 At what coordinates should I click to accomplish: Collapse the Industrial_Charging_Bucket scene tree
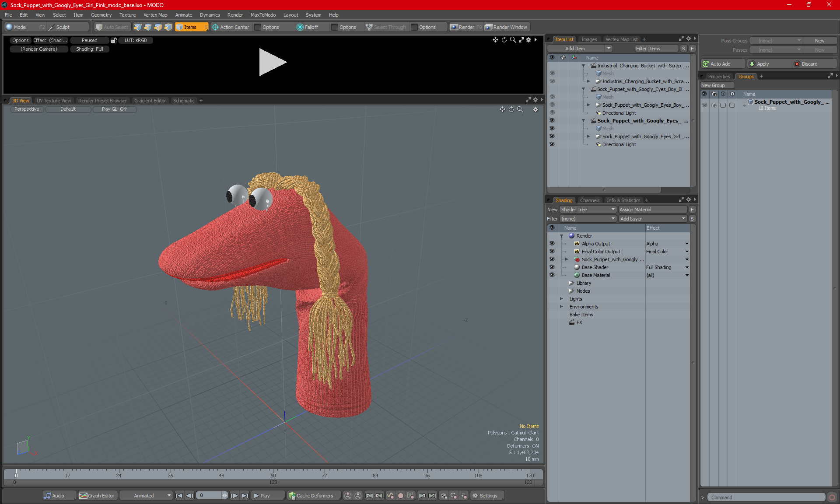pyautogui.click(x=583, y=66)
